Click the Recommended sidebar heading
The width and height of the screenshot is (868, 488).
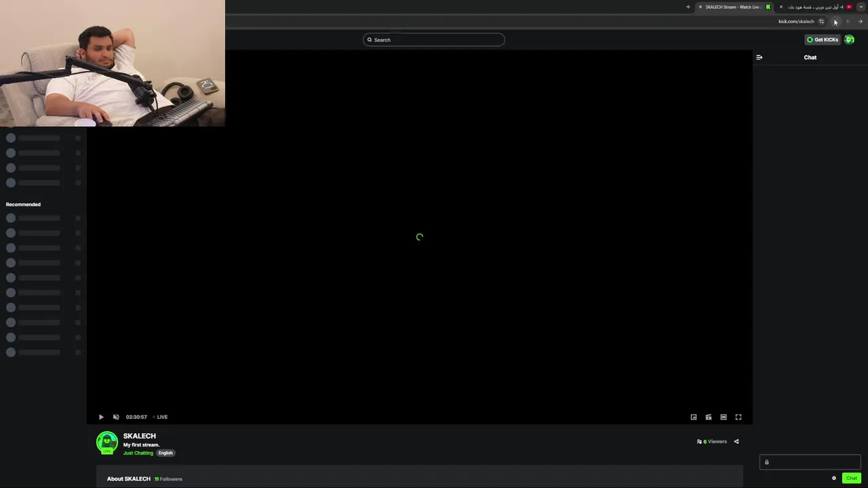point(23,204)
